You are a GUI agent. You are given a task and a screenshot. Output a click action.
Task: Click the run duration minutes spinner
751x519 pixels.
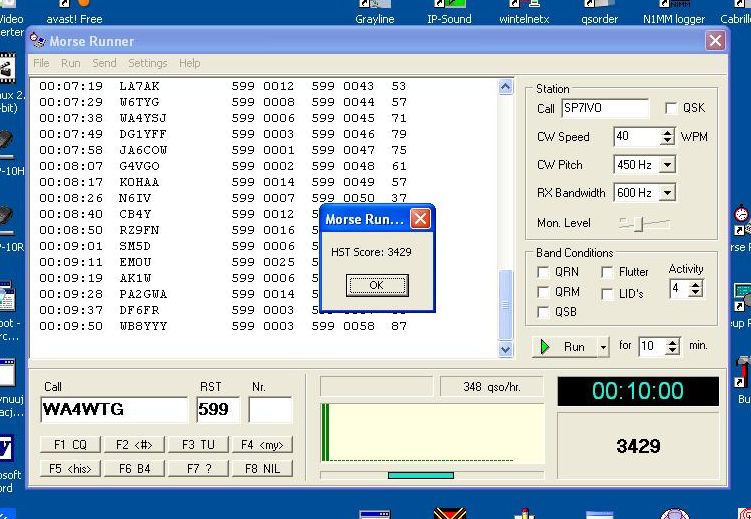672,346
